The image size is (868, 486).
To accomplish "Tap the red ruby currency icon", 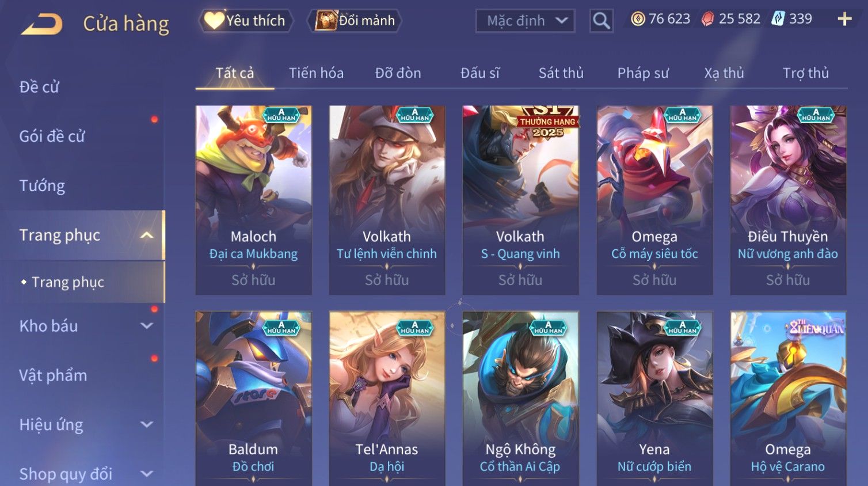I will pos(708,19).
